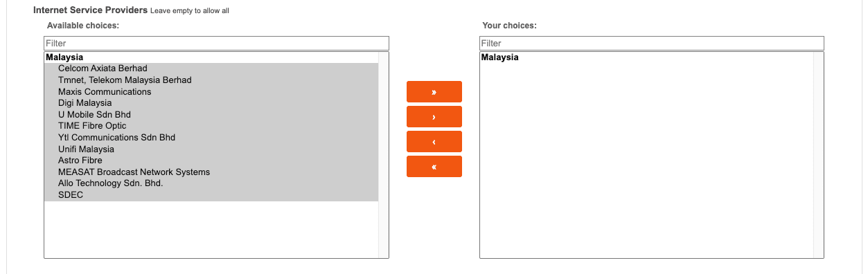Viewport: 868px width, 274px height.
Task: Focus the Available choices filter field
Action: click(216, 44)
